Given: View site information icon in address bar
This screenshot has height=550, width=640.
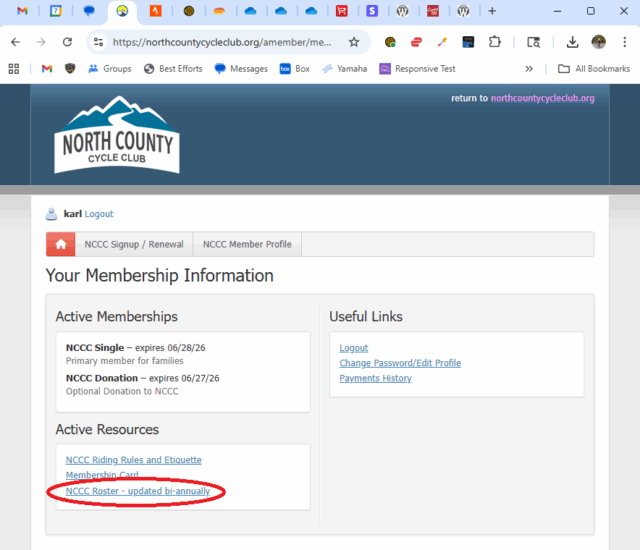Looking at the screenshot, I should (97, 42).
